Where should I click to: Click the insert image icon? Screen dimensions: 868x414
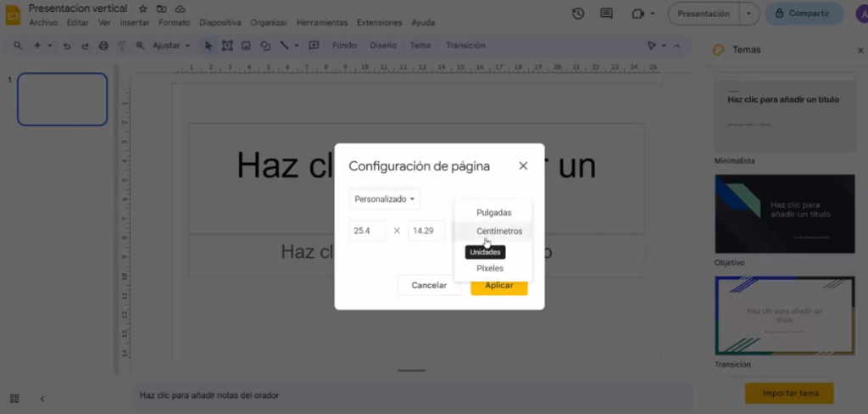point(246,46)
